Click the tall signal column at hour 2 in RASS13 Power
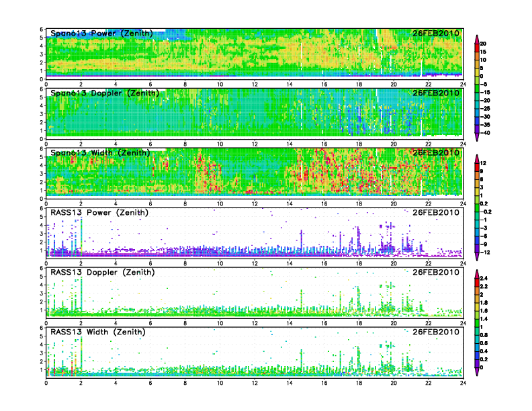532x411 pixels. tap(81, 236)
